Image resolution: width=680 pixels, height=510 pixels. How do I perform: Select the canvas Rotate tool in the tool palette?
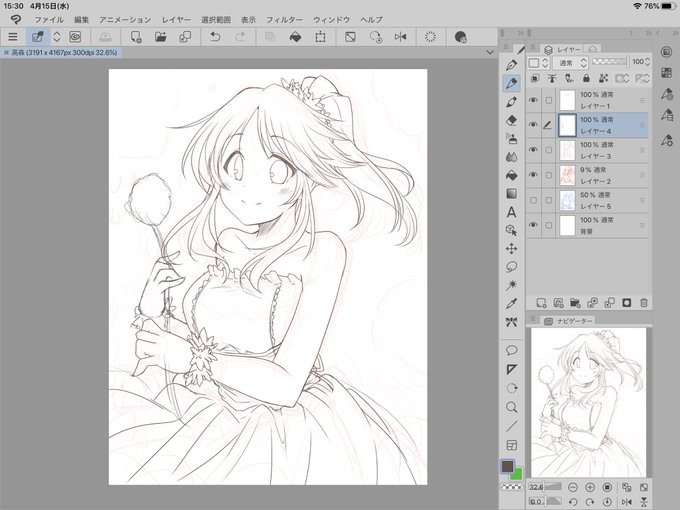512,388
